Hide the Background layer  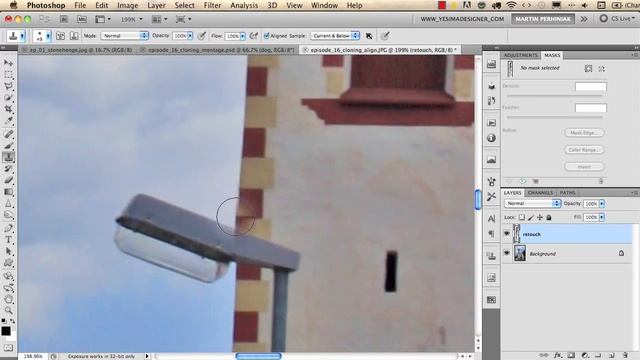[x=507, y=253]
